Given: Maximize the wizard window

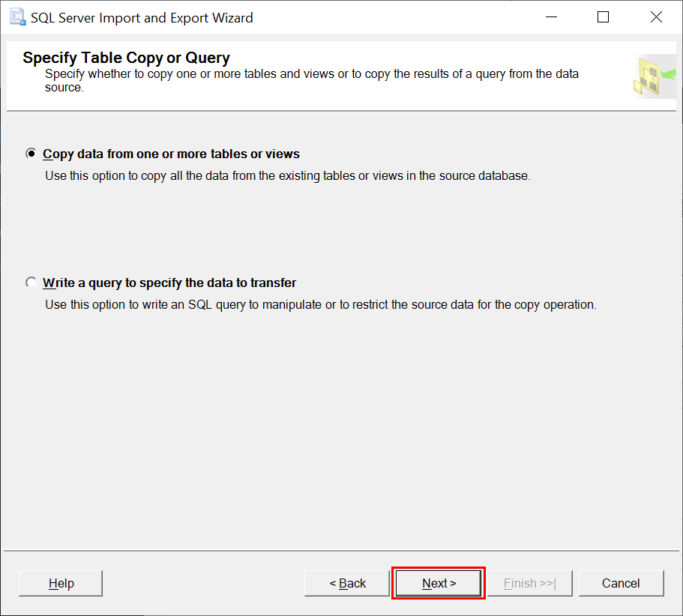Looking at the screenshot, I should (x=603, y=17).
